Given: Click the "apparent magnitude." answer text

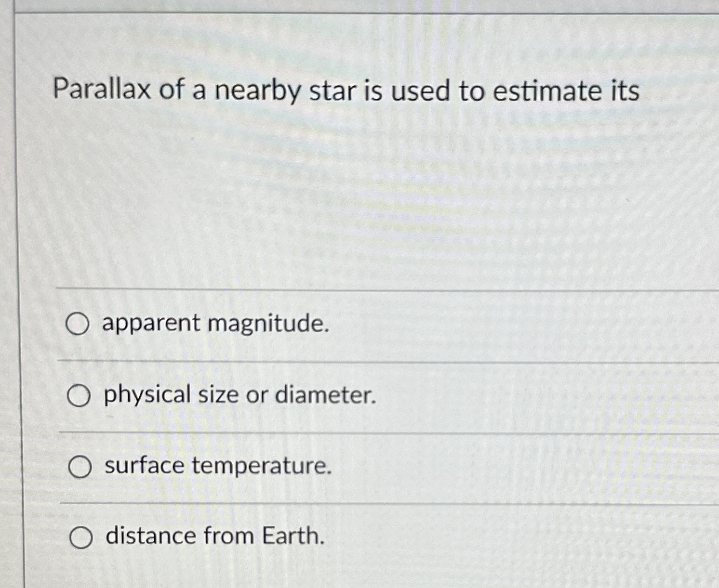Looking at the screenshot, I should (215, 325).
